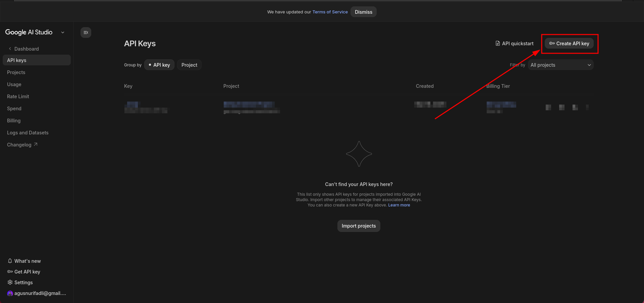Expand the Google AI Studio menu chevron
Screen dimensions: 644x303
tap(63, 33)
